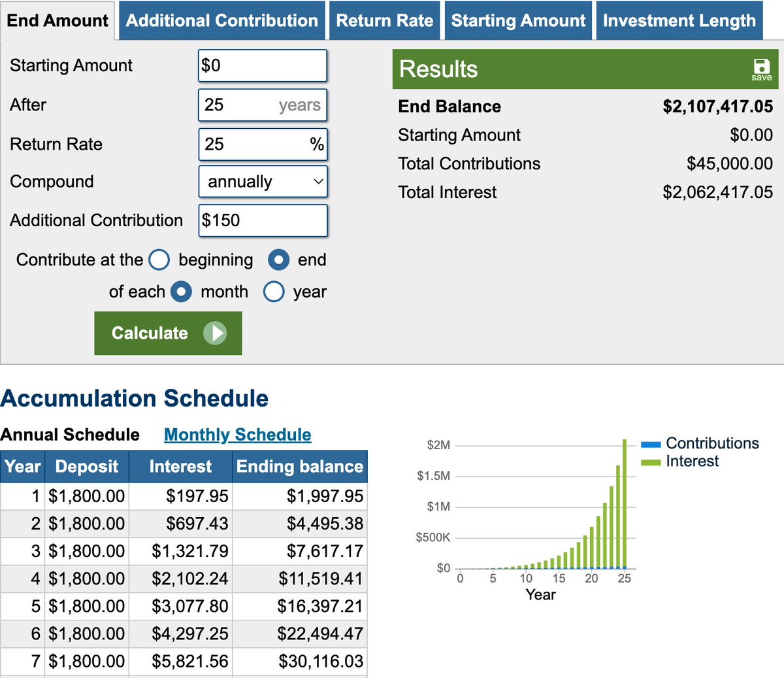Click the tallest year 25 chart bar
This screenshot has height=678, width=784.
tap(625, 503)
